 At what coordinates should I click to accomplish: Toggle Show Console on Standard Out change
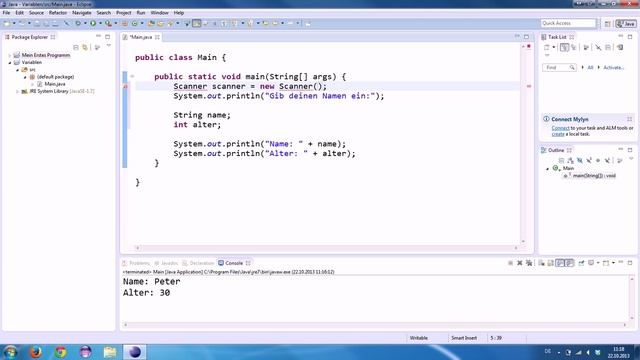point(560,263)
